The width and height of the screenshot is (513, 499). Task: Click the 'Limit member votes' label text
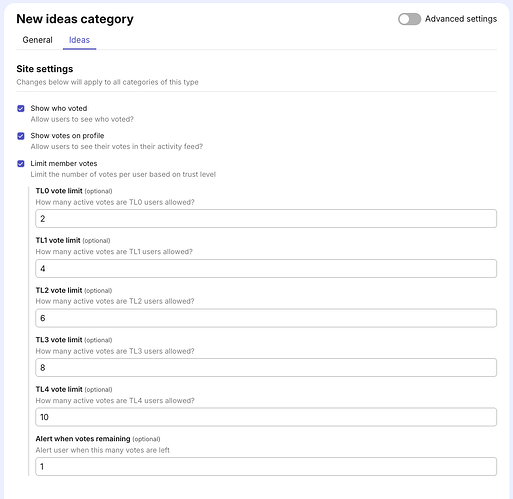point(64,163)
